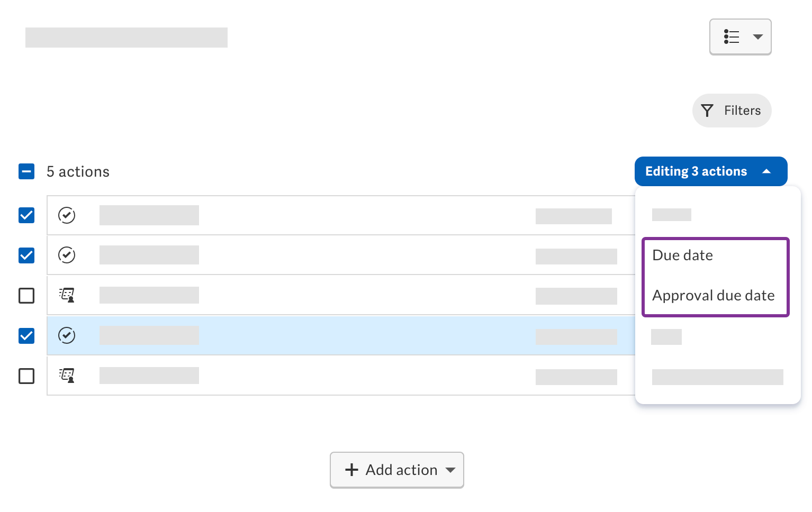812x512 pixels.
Task: Click the plus icon in Add action
Action: (351, 470)
